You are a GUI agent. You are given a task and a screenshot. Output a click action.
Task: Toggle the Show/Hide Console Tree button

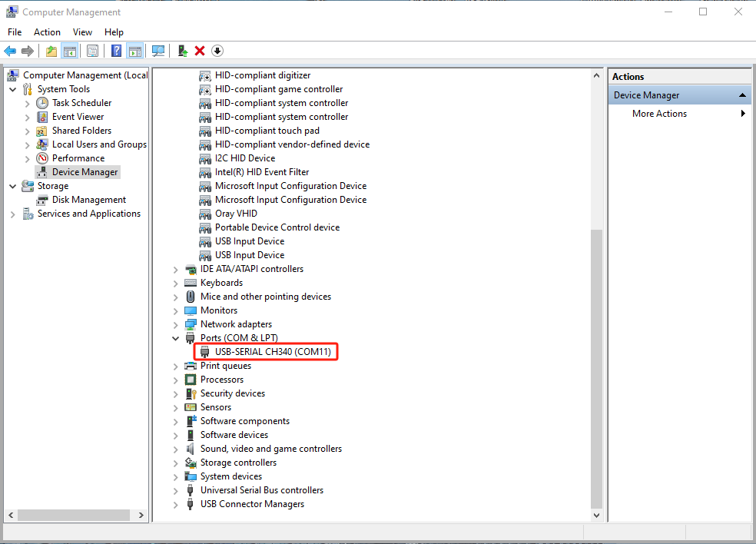pyautogui.click(x=70, y=51)
